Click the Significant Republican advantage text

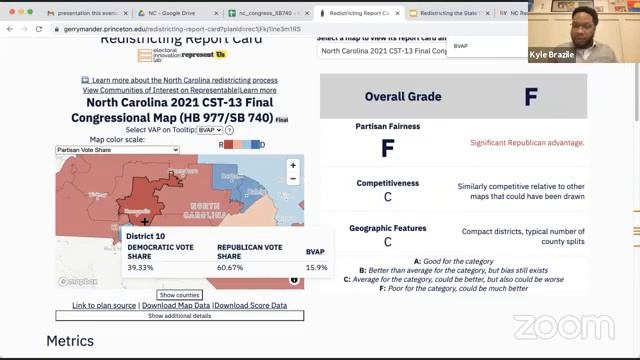(527, 142)
